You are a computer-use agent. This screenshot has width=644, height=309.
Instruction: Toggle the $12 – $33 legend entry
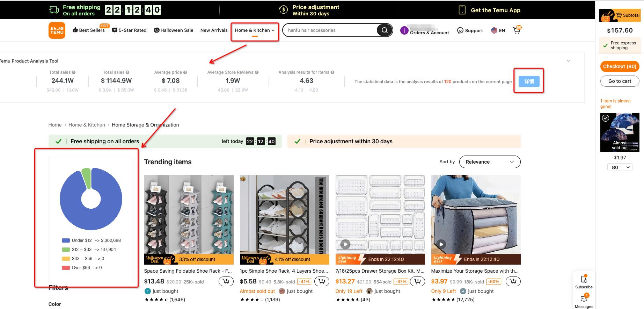click(88, 250)
